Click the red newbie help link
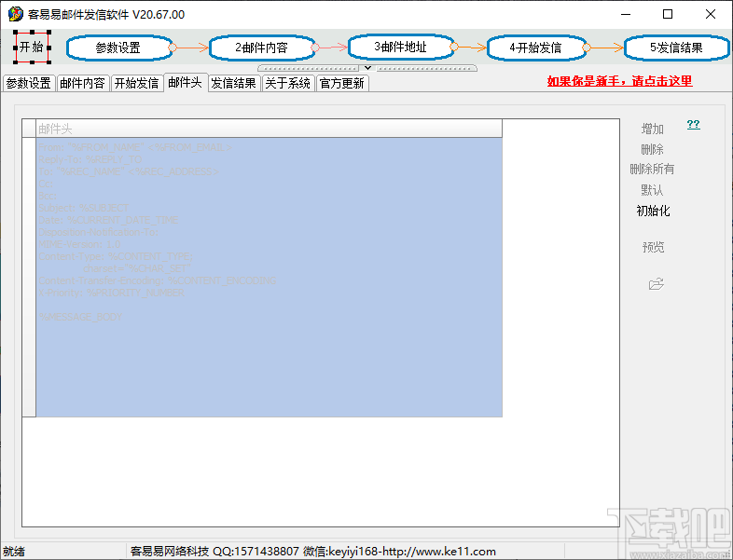 620,81
